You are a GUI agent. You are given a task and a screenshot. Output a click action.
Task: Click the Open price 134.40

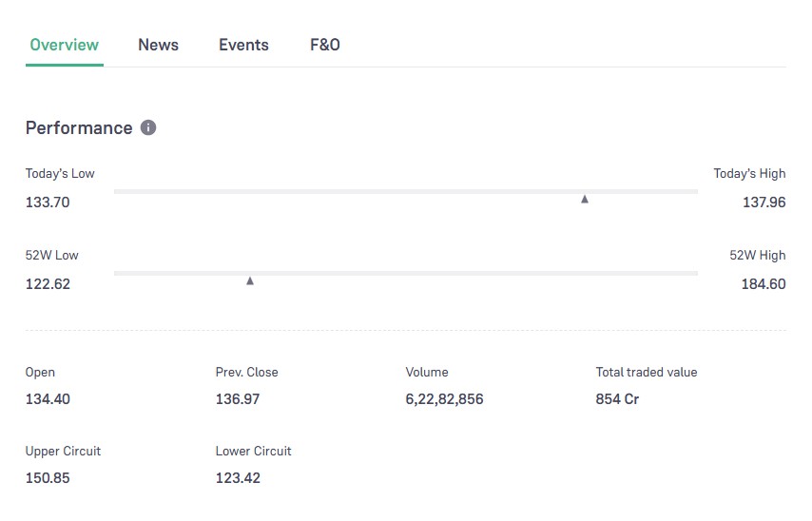(x=48, y=399)
